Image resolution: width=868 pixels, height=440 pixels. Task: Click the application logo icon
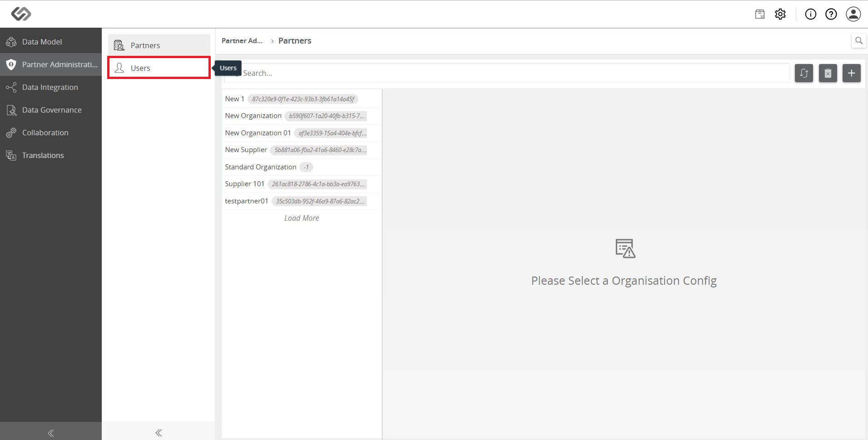click(x=21, y=14)
